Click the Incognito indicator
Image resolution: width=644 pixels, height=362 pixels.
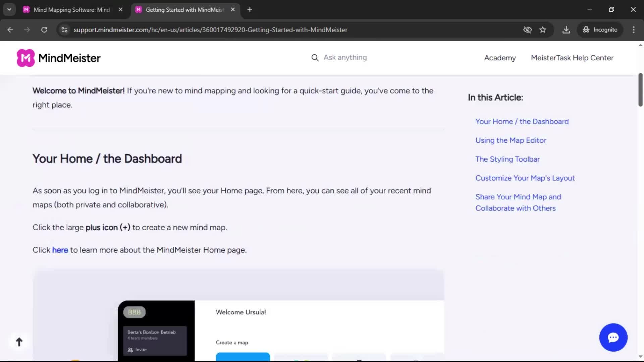pyautogui.click(x=600, y=30)
